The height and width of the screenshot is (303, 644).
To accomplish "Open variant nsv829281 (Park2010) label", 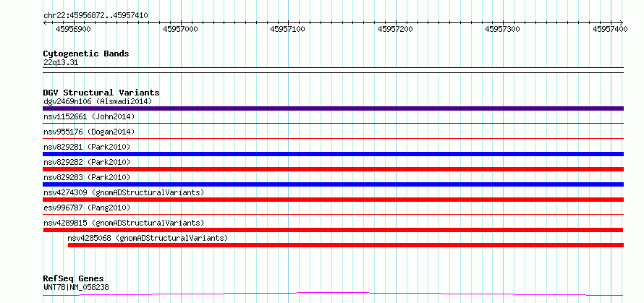I will click(87, 147).
